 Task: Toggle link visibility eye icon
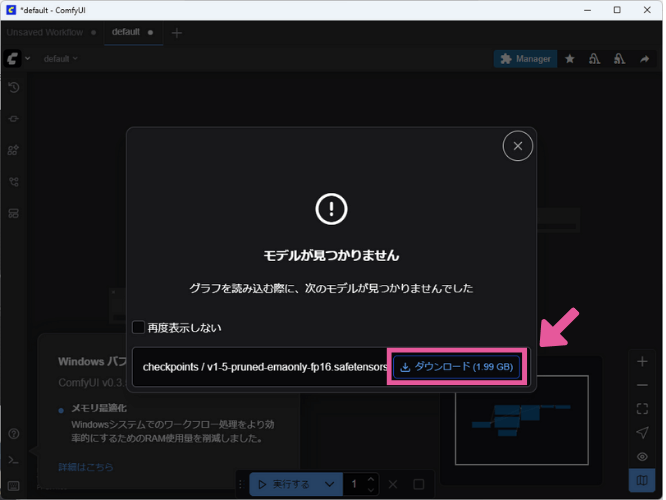click(x=642, y=457)
